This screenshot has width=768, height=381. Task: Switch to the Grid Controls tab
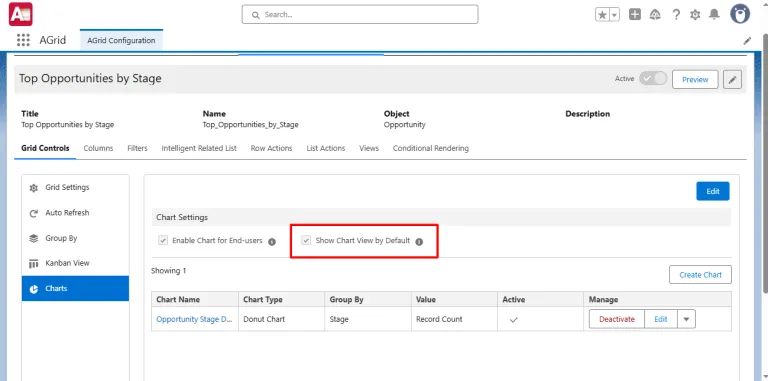pos(45,148)
